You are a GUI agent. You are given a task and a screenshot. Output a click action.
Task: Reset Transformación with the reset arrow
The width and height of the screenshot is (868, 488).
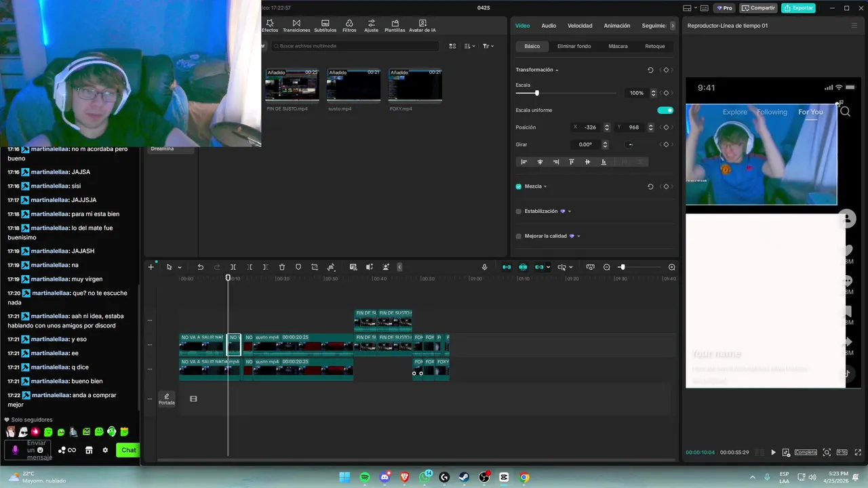coord(650,70)
